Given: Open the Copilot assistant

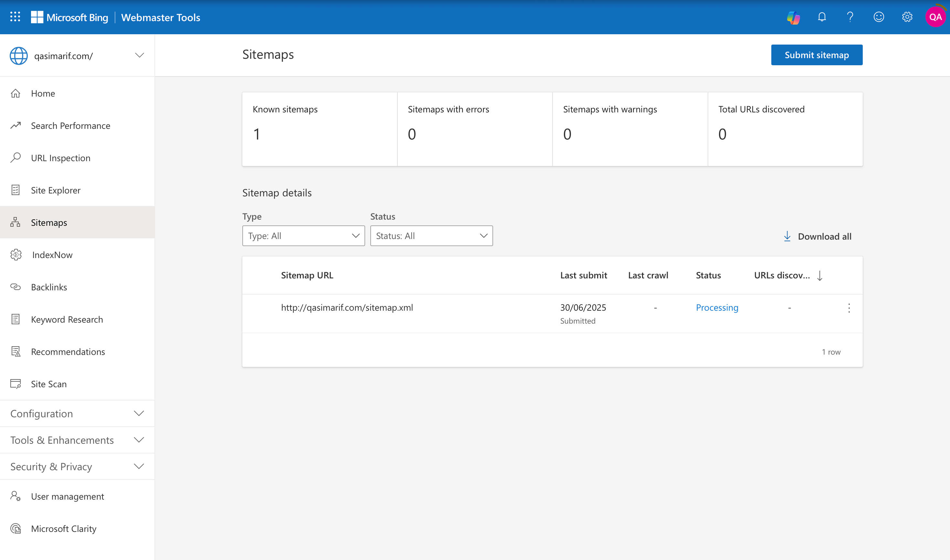Looking at the screenshot, I should [793, 17].
